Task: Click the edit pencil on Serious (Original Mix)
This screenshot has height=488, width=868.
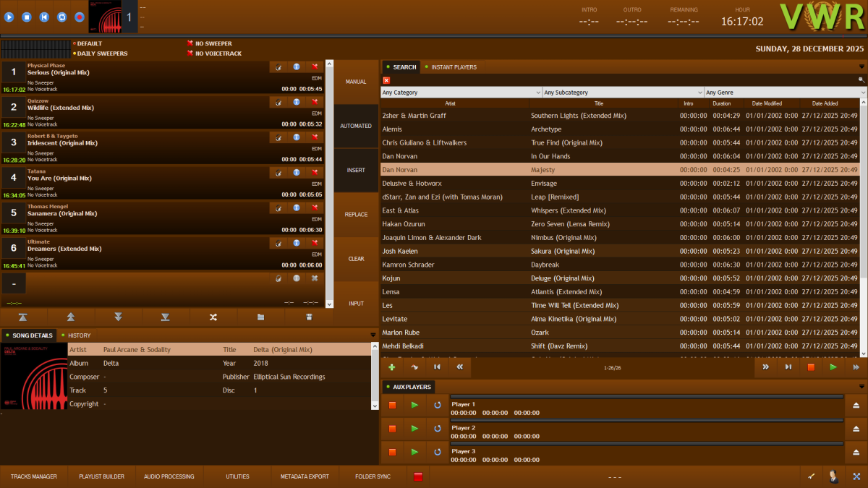Action: click(278, 67)
